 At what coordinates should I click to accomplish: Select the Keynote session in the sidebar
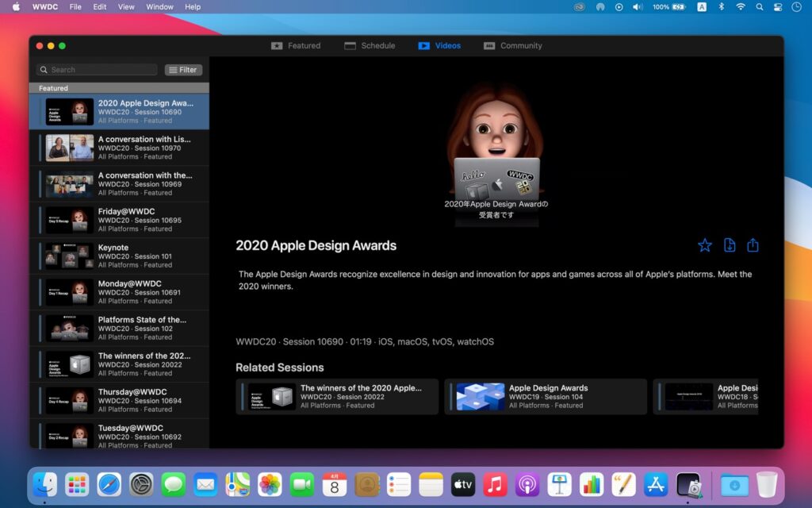click(119, 256)
